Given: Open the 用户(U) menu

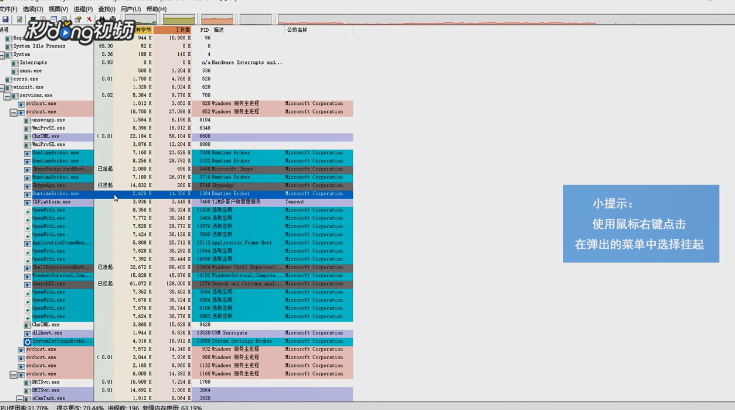Looking at the screenshot, I should pos(131,9).
